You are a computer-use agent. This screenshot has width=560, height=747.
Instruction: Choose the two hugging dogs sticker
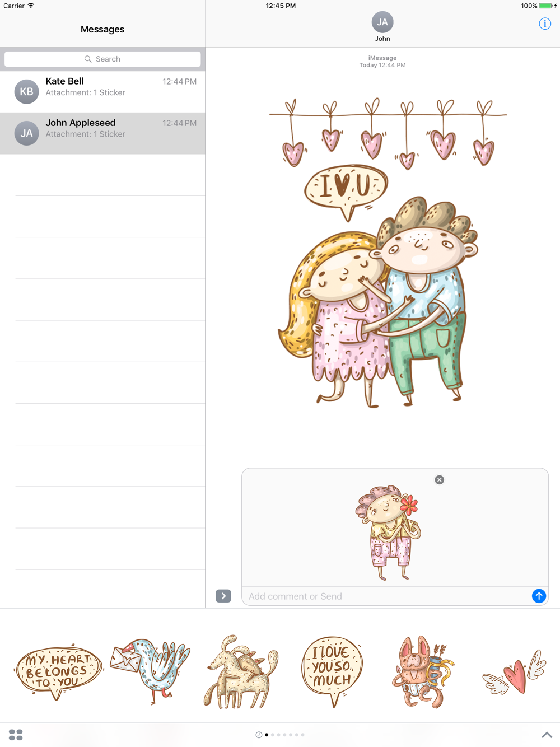[241, 672]
